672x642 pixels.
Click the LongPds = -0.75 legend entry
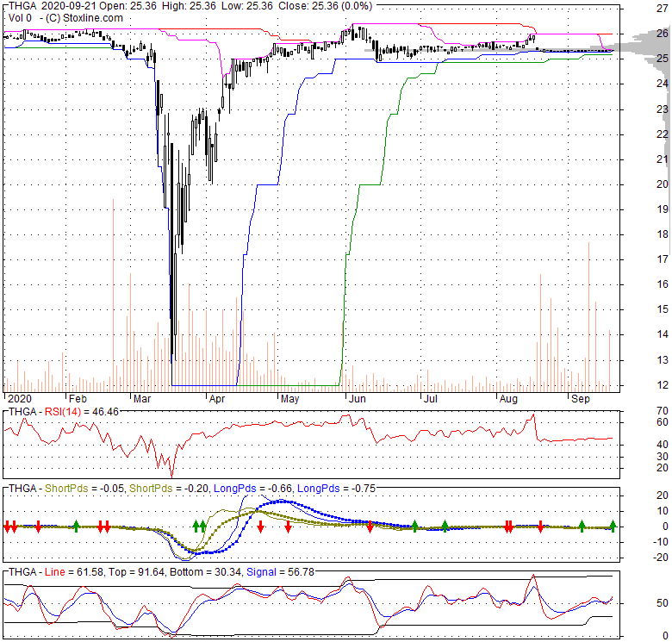click(x=336, y=489)
